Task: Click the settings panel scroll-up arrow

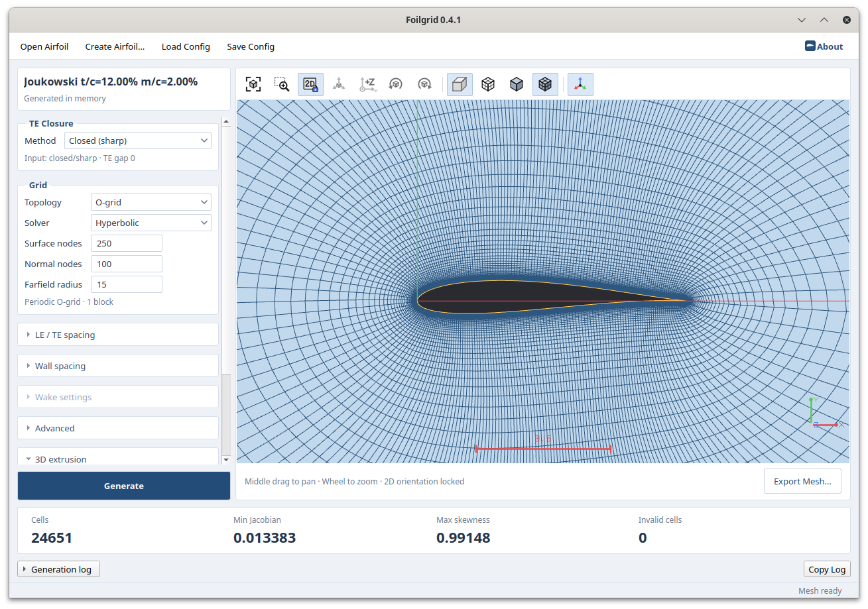Action: [226, 122]
